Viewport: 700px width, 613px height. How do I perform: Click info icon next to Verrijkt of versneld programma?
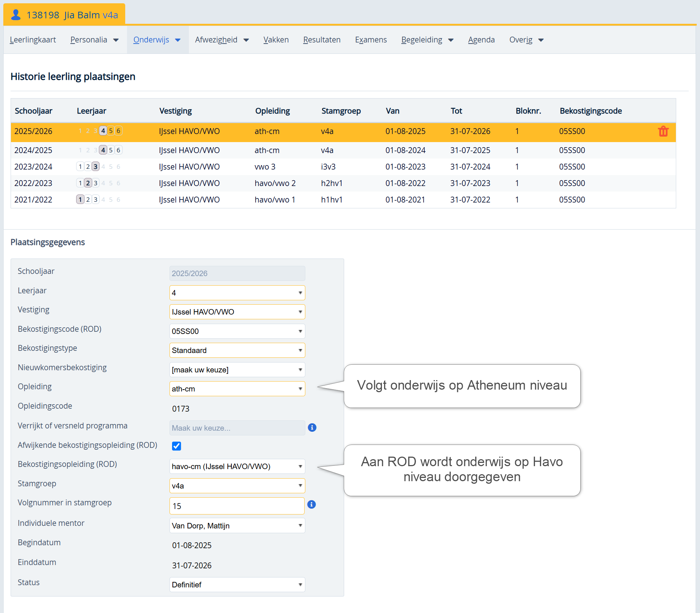tap(312, 428)
